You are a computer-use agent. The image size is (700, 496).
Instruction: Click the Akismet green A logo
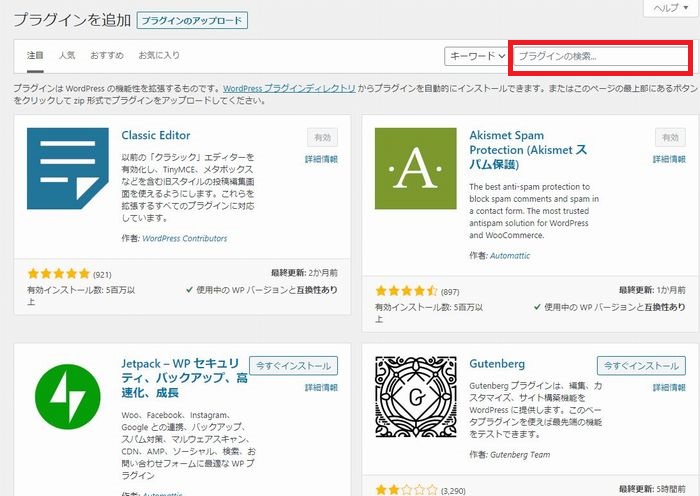click(415, 168)
